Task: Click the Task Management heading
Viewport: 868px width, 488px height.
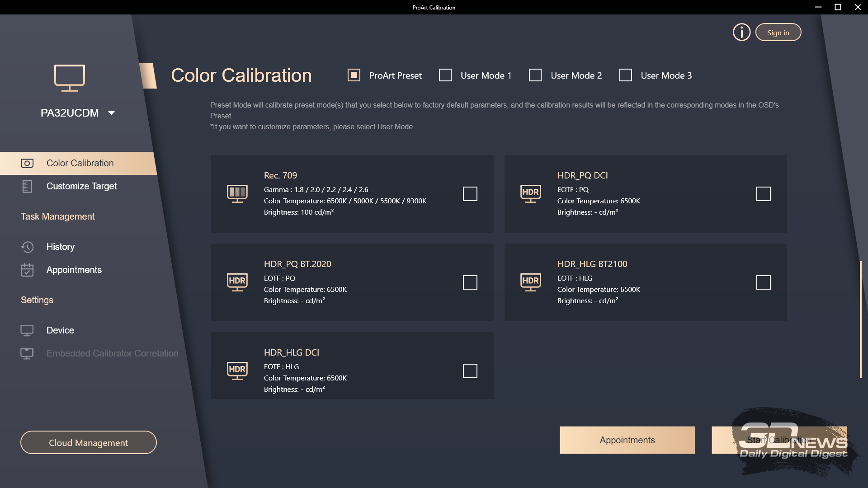Action: [x=57, y=216]
